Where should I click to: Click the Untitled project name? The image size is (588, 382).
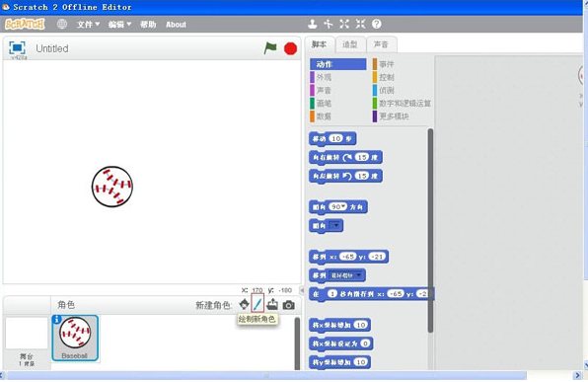(52, 48)
